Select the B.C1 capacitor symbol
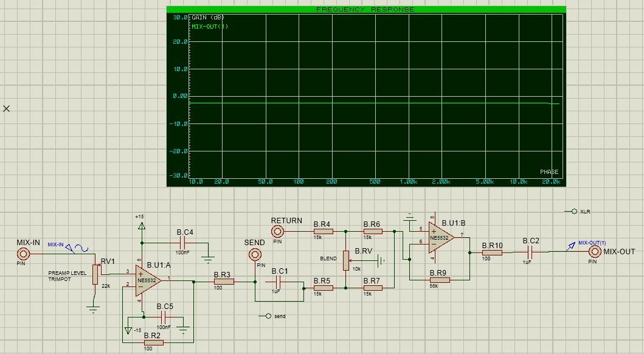This screenshot has height=354, width=644. pos(278,282)
